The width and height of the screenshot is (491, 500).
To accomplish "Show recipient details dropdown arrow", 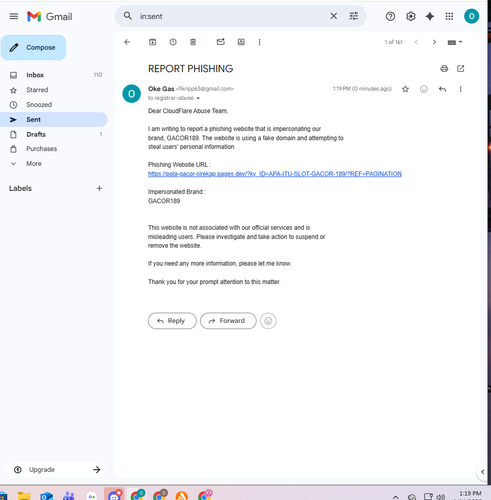I will pos(198,98).
